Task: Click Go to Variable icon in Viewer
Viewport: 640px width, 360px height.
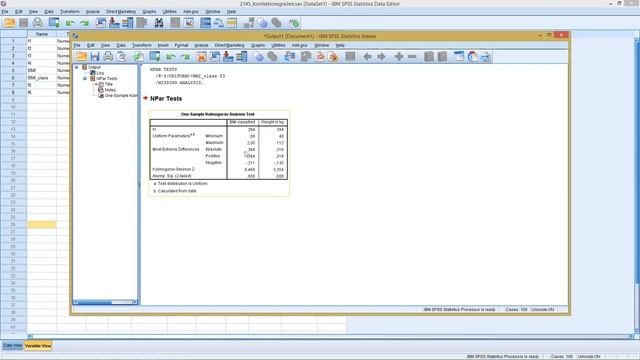Action: click(x=228, y=57)
